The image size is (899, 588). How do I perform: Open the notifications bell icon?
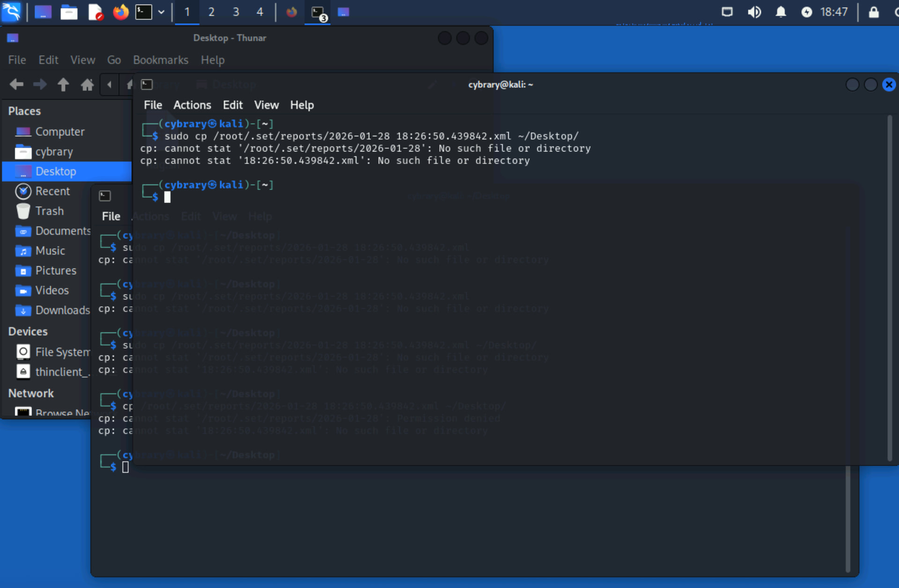click(781, 12)
